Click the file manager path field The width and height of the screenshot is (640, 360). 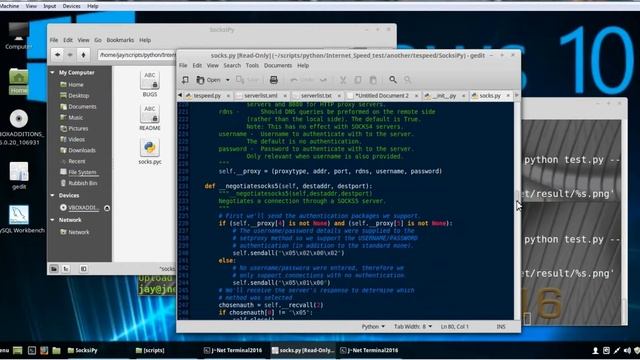point(137,55)
